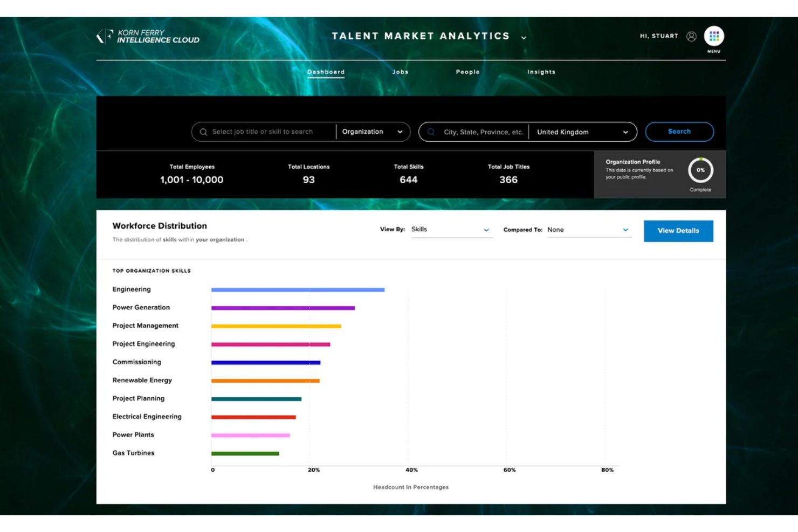Image resolution: width=798 pixels, height=532 pixels.
Task: Click the 0% Organization Profile progress ring
Action: (x=700, y=170)
